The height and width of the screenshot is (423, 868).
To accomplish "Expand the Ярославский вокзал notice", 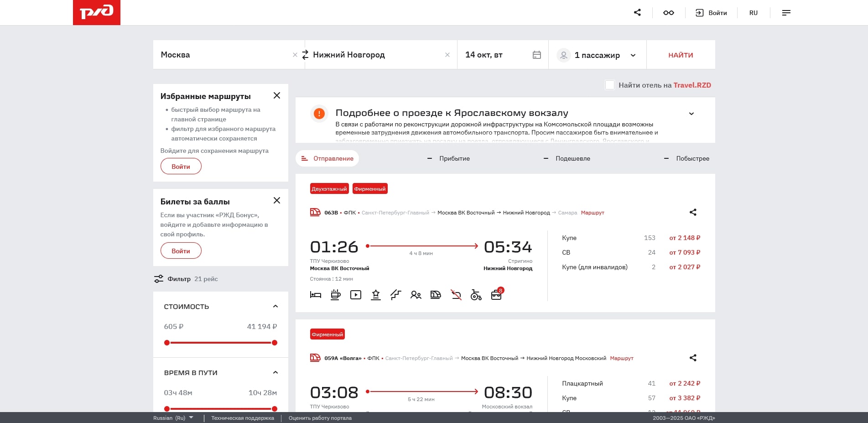I will click(x=691, y=114).
